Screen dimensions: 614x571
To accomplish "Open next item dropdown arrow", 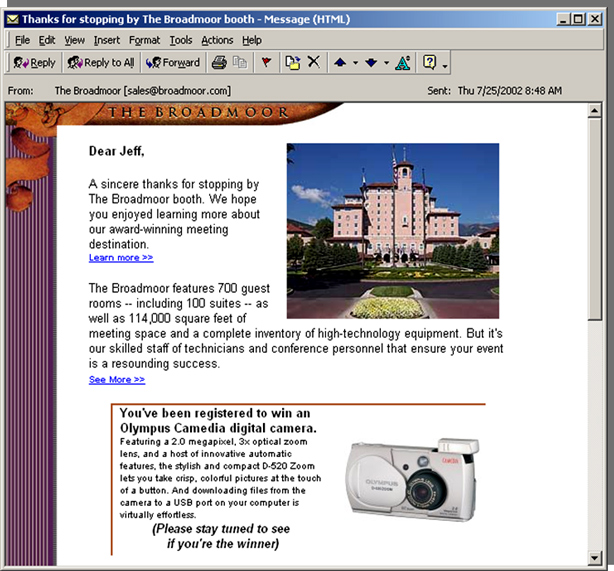I will coord(386,63).
